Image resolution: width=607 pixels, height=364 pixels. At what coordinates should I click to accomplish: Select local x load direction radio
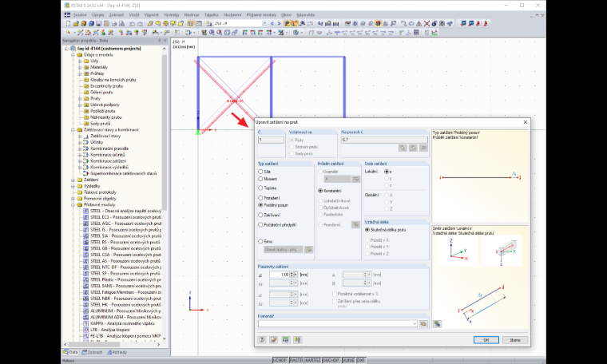[x=387, y=172]
